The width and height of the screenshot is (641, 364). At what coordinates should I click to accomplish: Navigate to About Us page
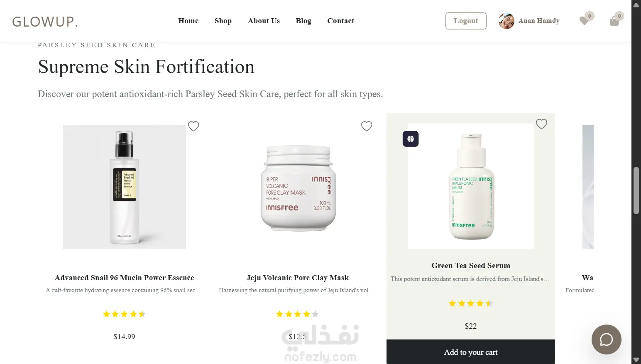click(x=264, y=21)
